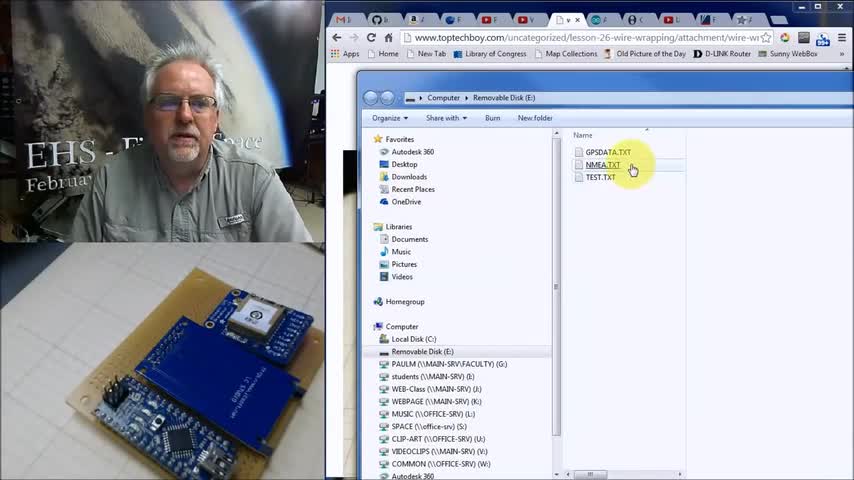Click Computer in the Explorer breadcrumb

click(443, 98)
